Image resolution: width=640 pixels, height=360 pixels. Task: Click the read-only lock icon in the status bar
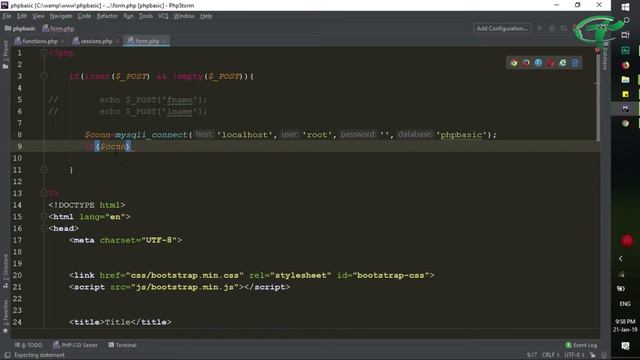(x=593, y=355)
